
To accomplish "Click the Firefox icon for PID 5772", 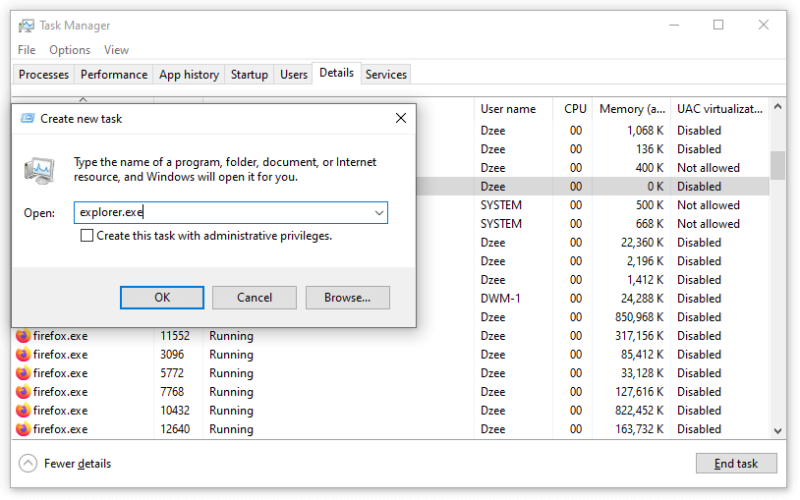I will (x=23, y=373).
